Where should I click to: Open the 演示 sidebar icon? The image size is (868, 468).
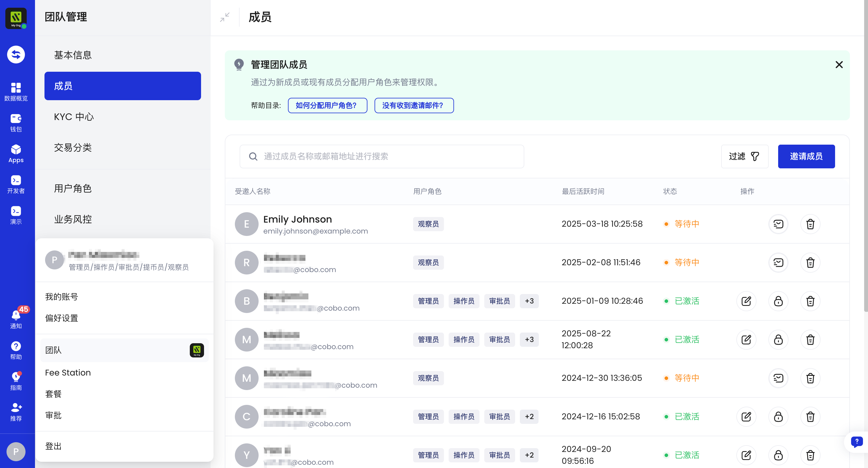[16, 214]
